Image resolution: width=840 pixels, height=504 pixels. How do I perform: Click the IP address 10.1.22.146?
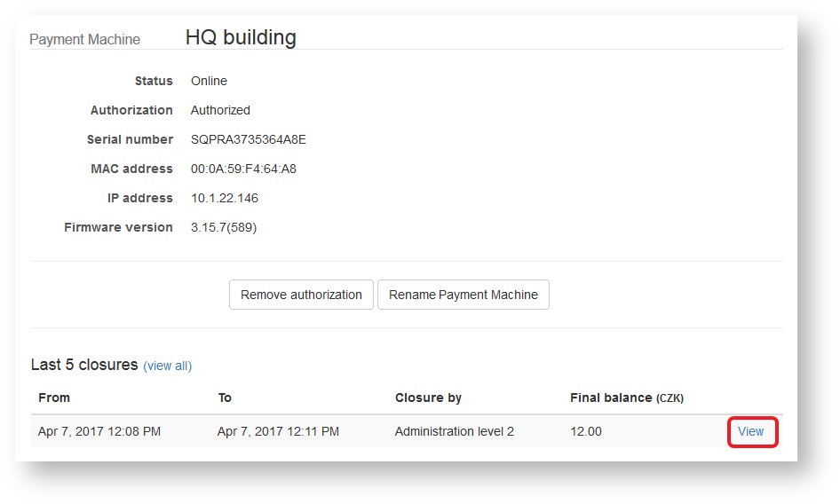coord(225,198)
